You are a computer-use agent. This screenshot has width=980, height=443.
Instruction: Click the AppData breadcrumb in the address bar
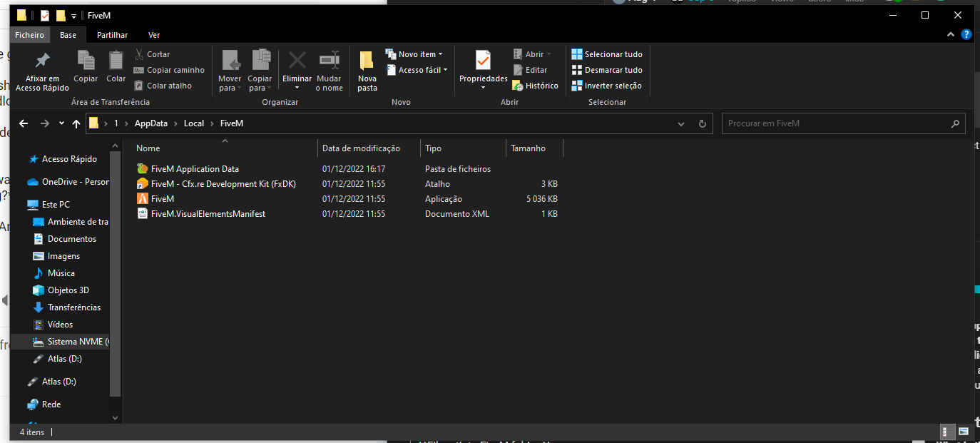(150, 123)
